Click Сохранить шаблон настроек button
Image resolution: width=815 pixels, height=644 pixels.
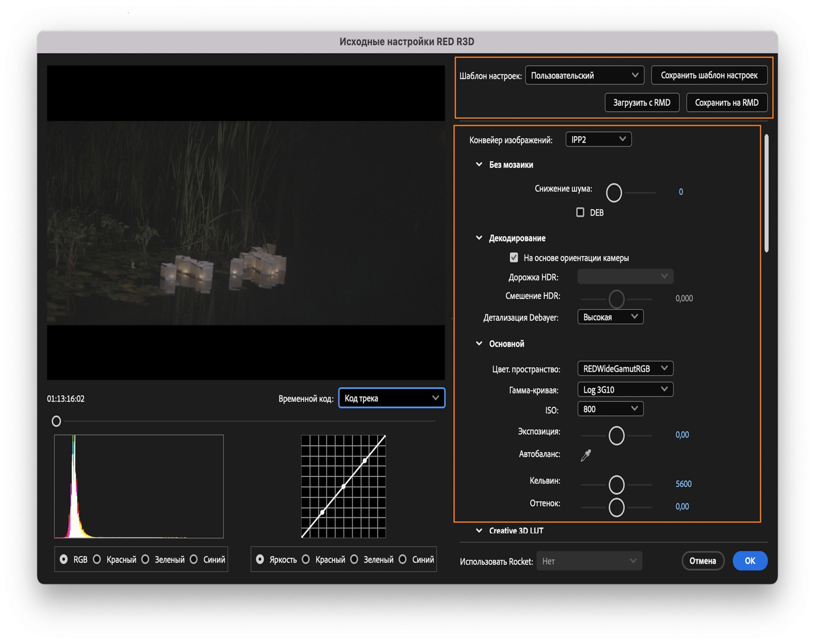pos(709,75)
